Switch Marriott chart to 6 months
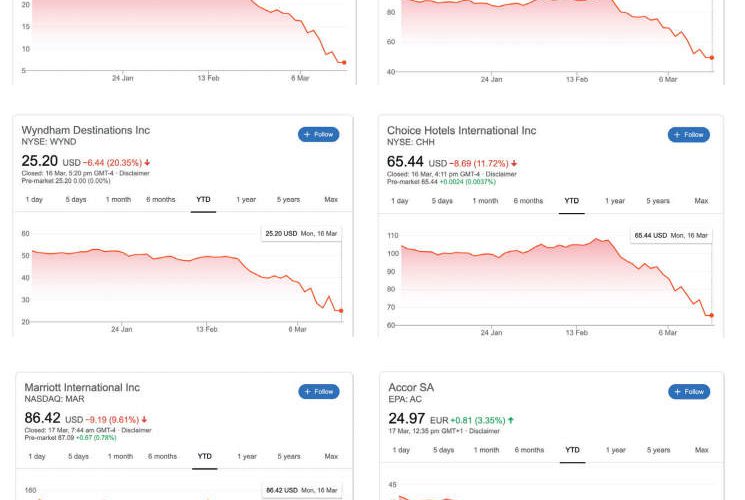This screenshot has height=500, width=745. pyautogui.click(x=162, y=457)
